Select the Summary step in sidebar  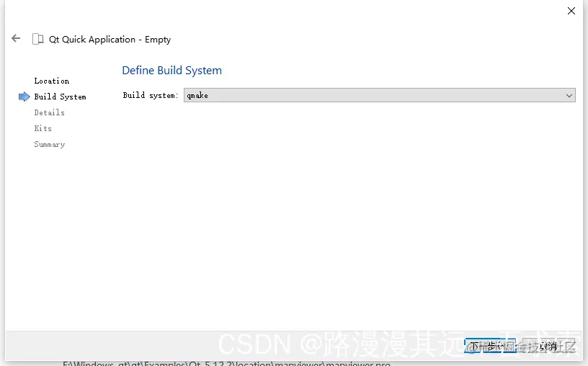pyautogui.click(x=50, y=144)
